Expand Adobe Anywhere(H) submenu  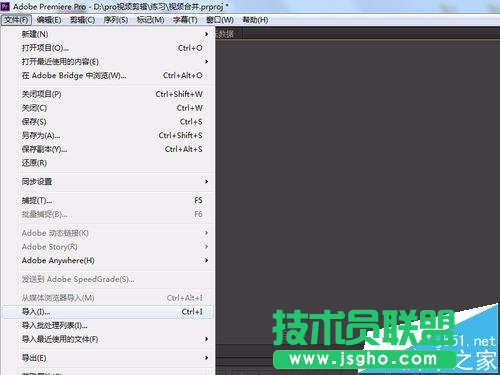pos(107,260)
